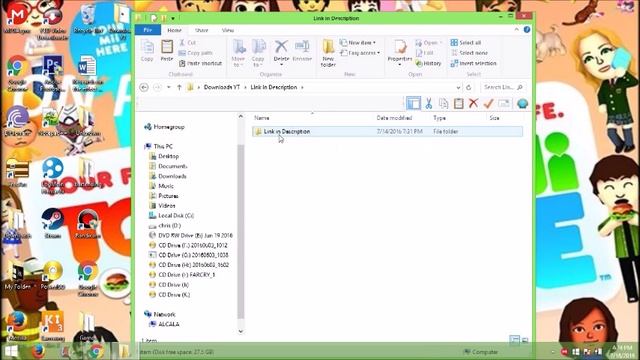
Task: Open the File tab
Action: point(148,30)
